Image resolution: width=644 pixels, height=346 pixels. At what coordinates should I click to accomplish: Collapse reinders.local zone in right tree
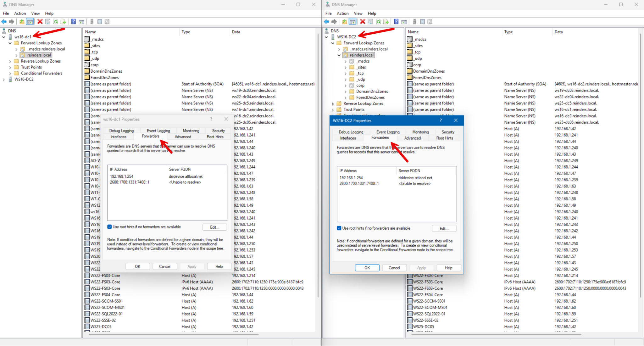pyautogui.click(x=339, y=55)
